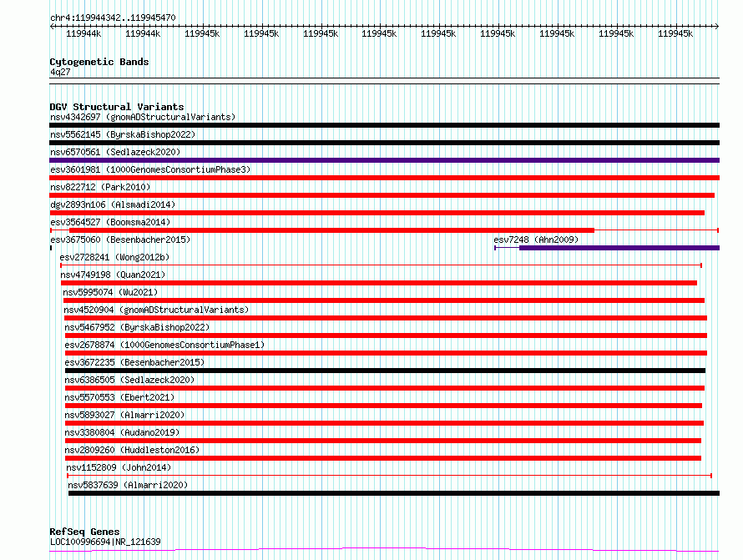Click the red bar under nsv5570553 Ebert2021
The height and width of the screenshot is (560, 743).
coord(384,406)
